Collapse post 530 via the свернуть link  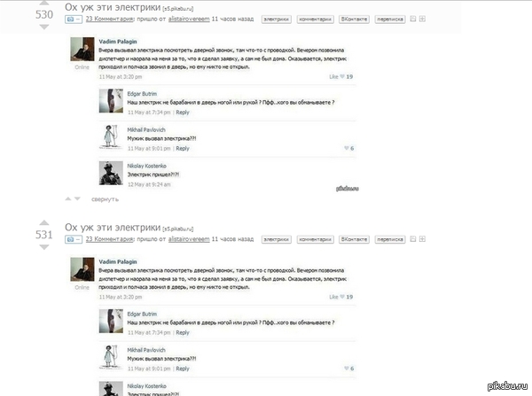tap(105, 199)
